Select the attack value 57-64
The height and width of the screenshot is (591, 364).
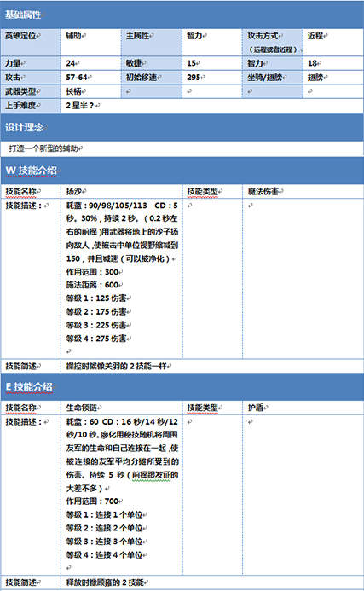tap(91, 78)
